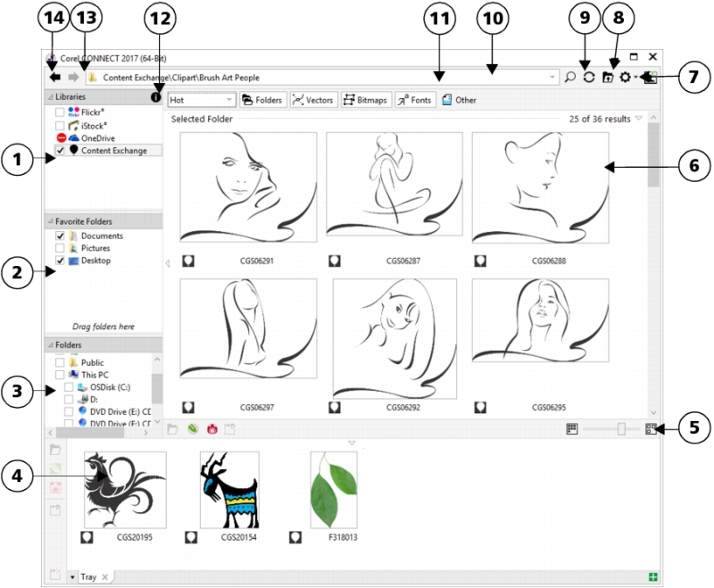Click the info icon in Libraries header

tap(155, 95)
